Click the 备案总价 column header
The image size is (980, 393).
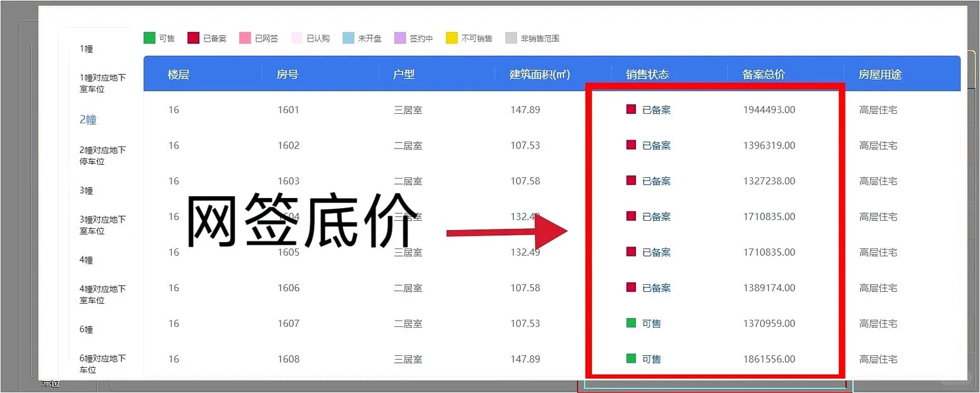[x=764, y=74]
